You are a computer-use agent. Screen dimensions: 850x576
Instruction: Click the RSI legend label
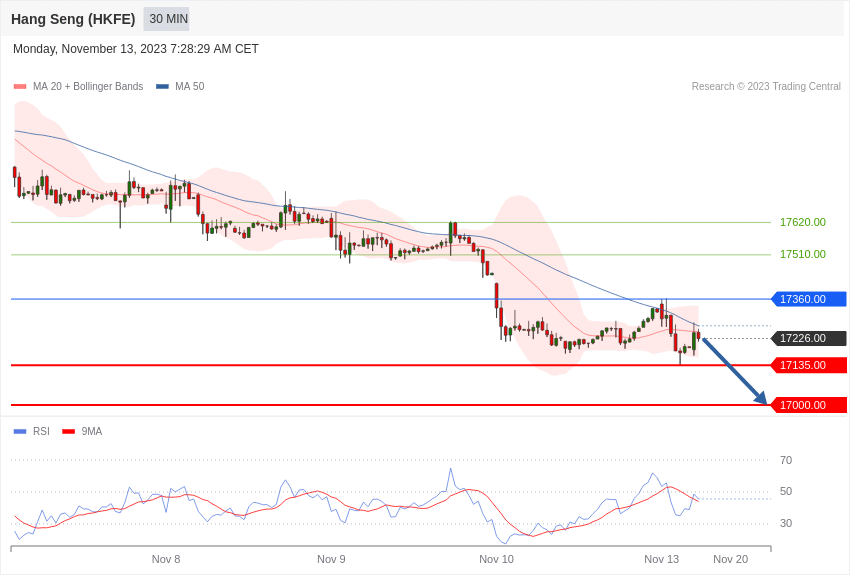(41, 431)
